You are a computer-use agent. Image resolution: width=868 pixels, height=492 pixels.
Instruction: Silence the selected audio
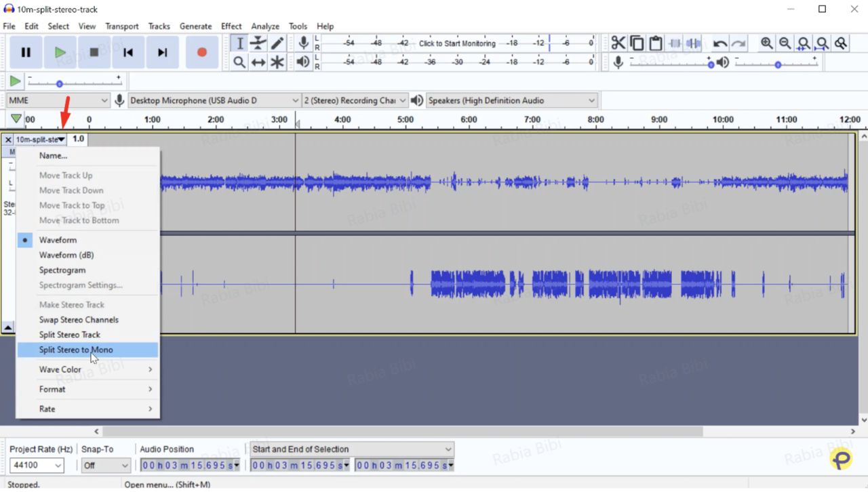(693, 43)
